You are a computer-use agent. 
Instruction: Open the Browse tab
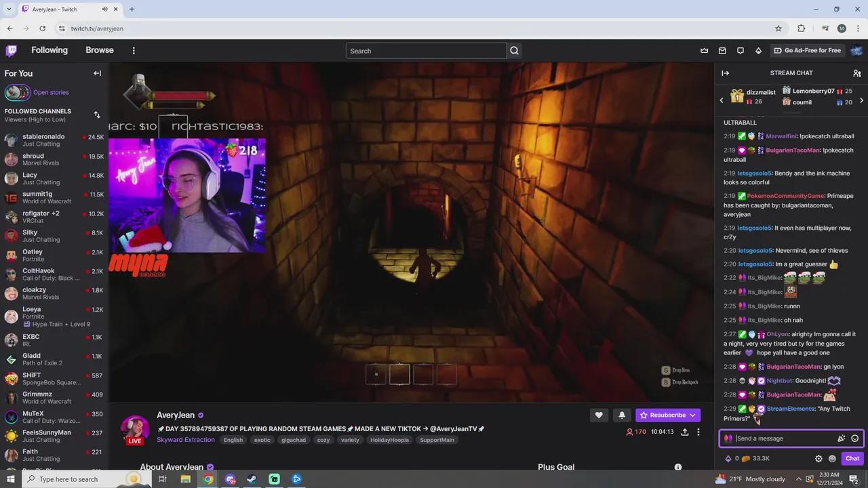[x=100, y=50]
